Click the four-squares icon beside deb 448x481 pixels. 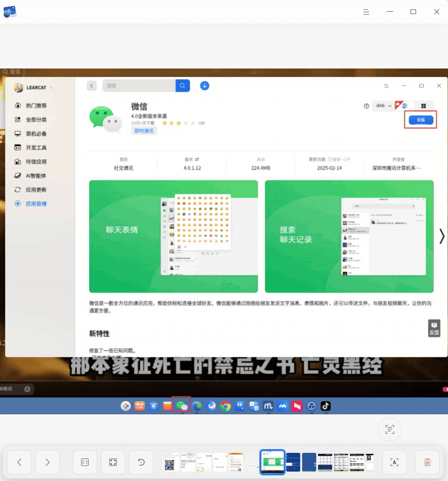[424, 106]
